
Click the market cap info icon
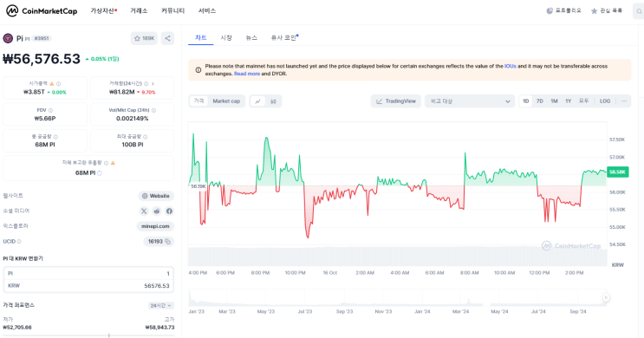tap(58, 83)
